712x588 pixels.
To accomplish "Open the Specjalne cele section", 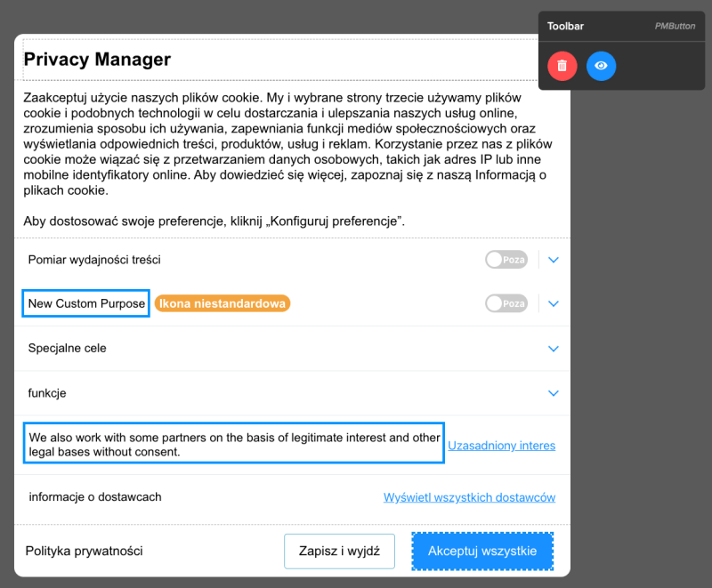I will [x=553, y=349].
